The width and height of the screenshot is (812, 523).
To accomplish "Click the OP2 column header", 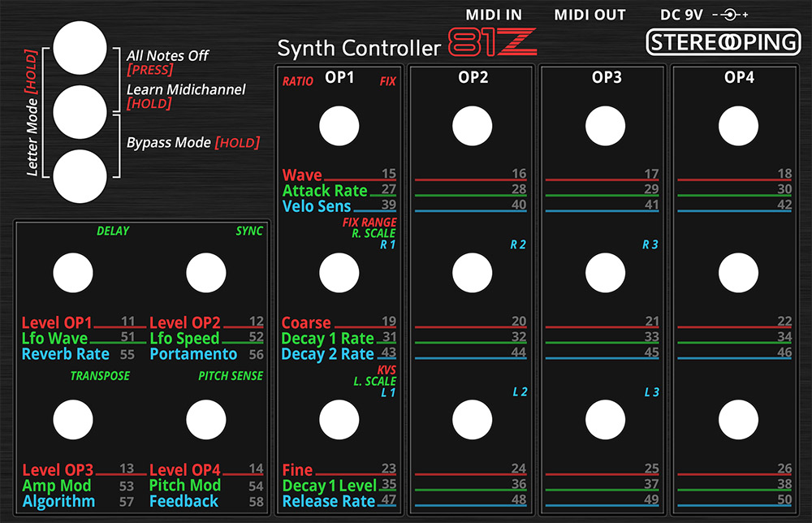I will [473, 78].
